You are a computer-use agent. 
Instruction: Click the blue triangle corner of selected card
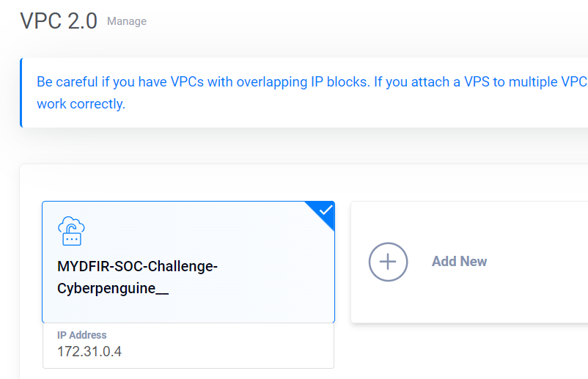tap(324, 212)
